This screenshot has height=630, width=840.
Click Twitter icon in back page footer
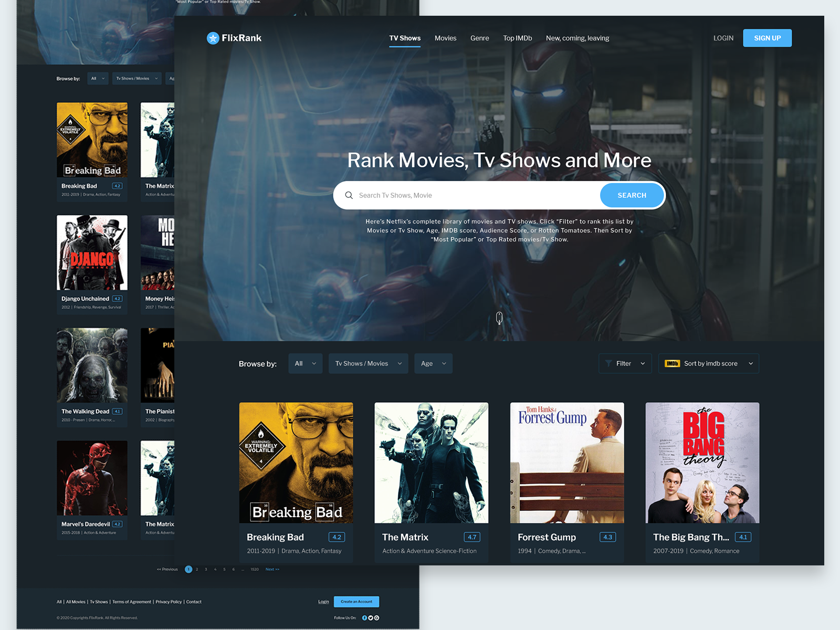coord(371,618)
